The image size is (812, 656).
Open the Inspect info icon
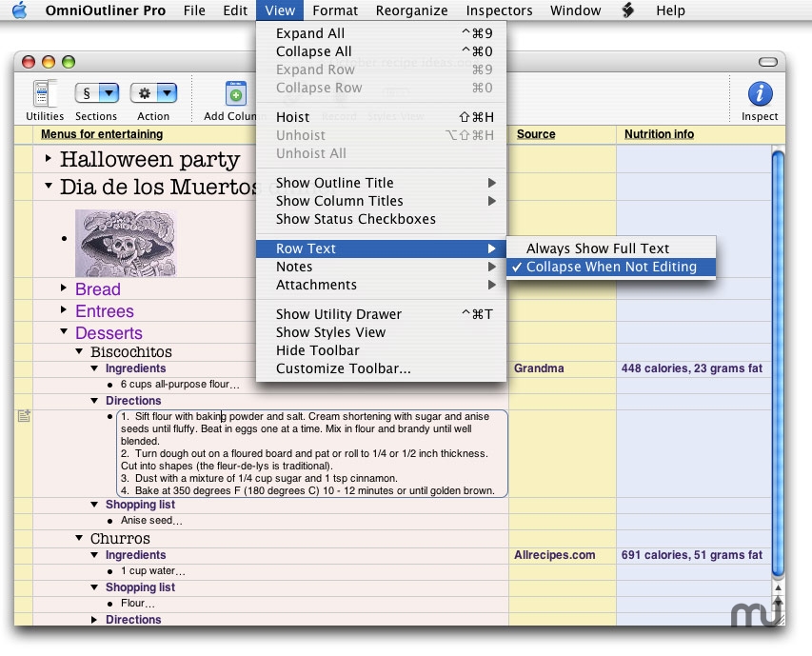click(760, 94)
